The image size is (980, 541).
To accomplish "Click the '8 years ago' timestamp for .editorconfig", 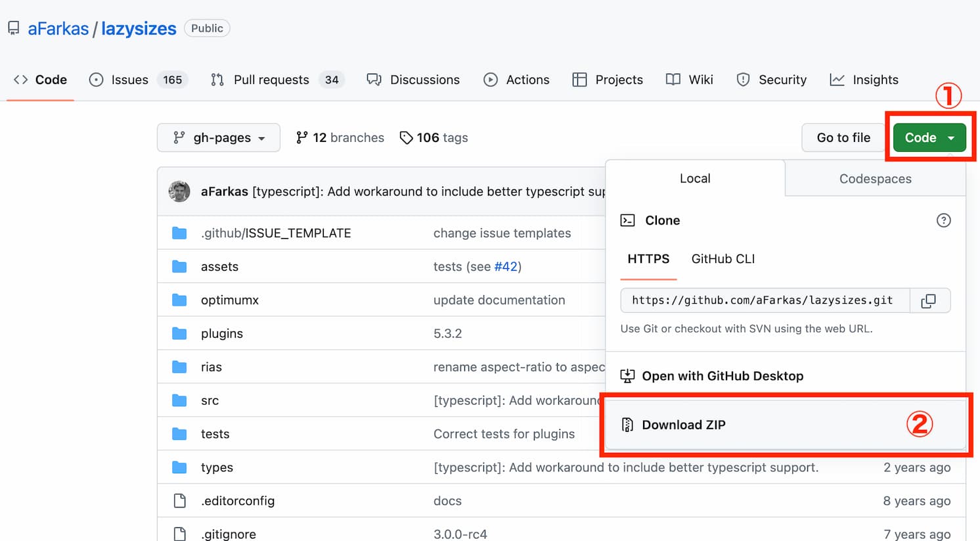I will 917,501.
